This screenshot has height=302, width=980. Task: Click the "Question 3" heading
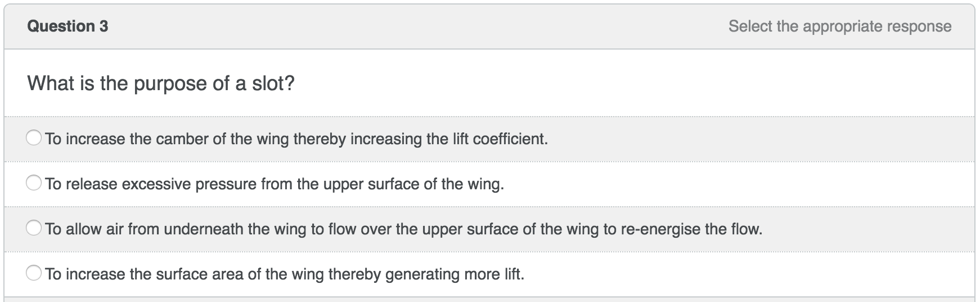point(68,26)
